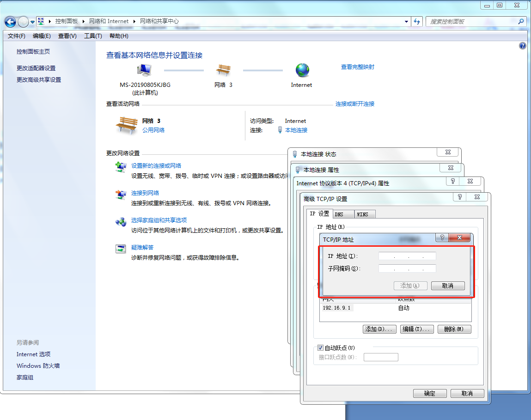
Task: Expand breadcrumb arrow after 控制面板
Action: [84, 21]
